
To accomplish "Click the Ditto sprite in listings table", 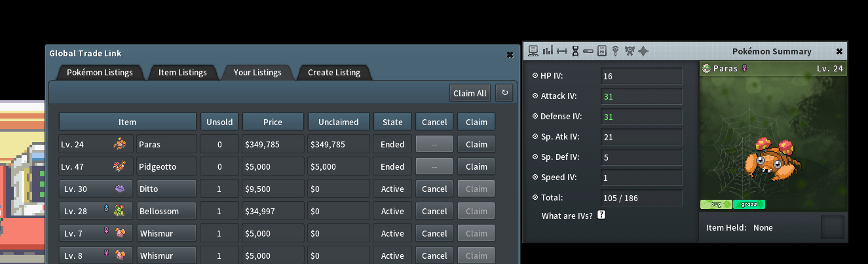I will tap(119, 189).
